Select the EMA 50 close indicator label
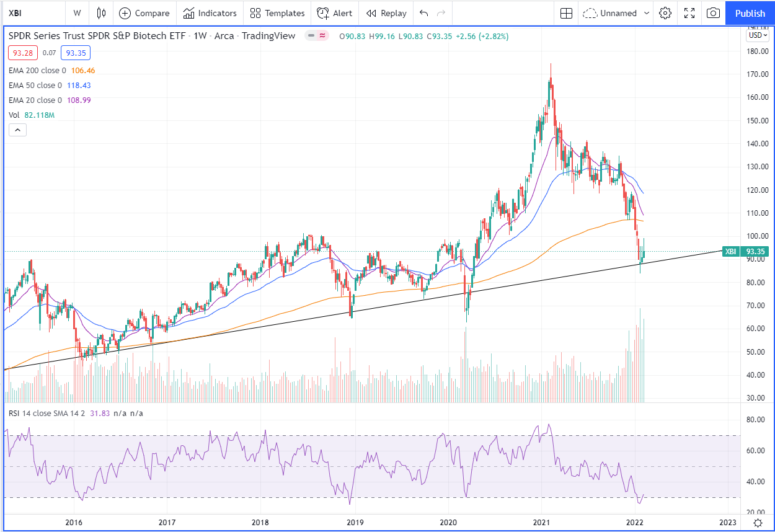Screen dimensions: 775x532 tap(35, 86)
